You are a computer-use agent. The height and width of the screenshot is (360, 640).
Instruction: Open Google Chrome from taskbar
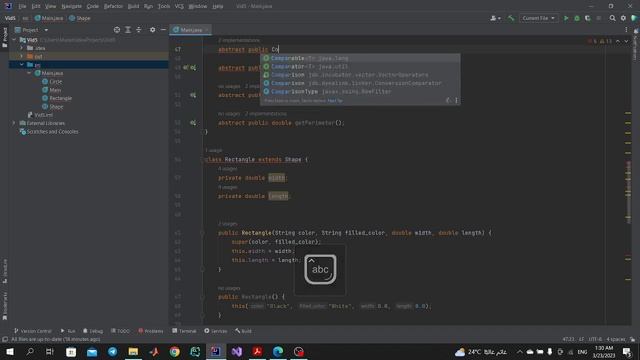pos(174,351)
